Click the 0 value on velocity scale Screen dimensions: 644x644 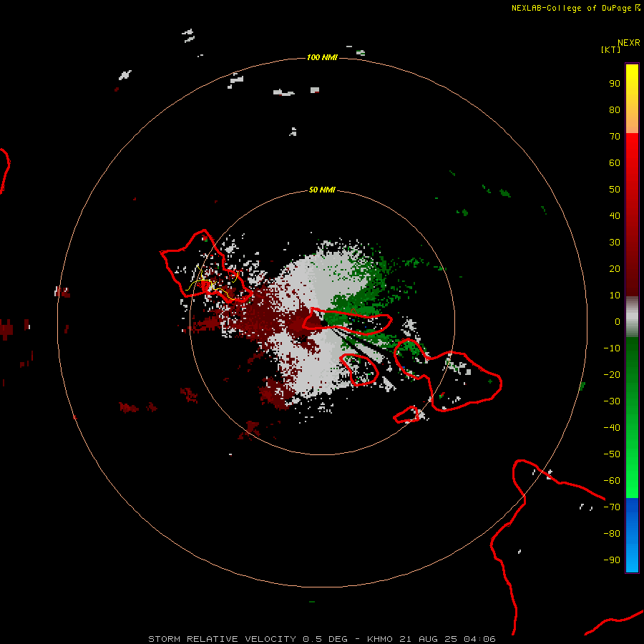click(617, 322)
